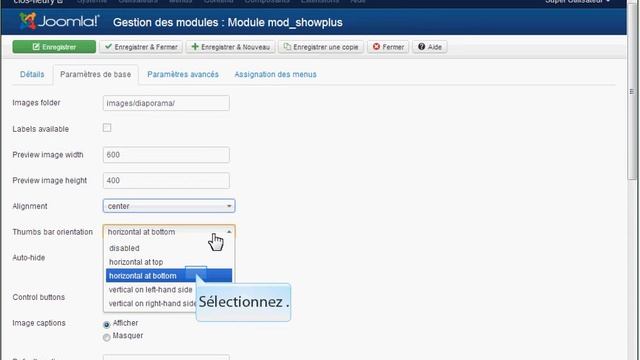Click Enregistrer une copie
Viewport: 640px width, 360px height.
[321, 47]
